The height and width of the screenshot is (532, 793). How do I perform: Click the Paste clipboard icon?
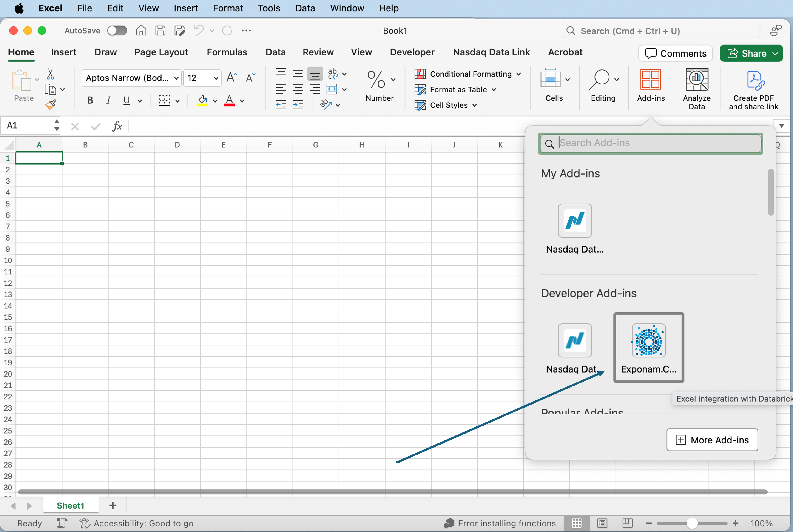[21, 80]
